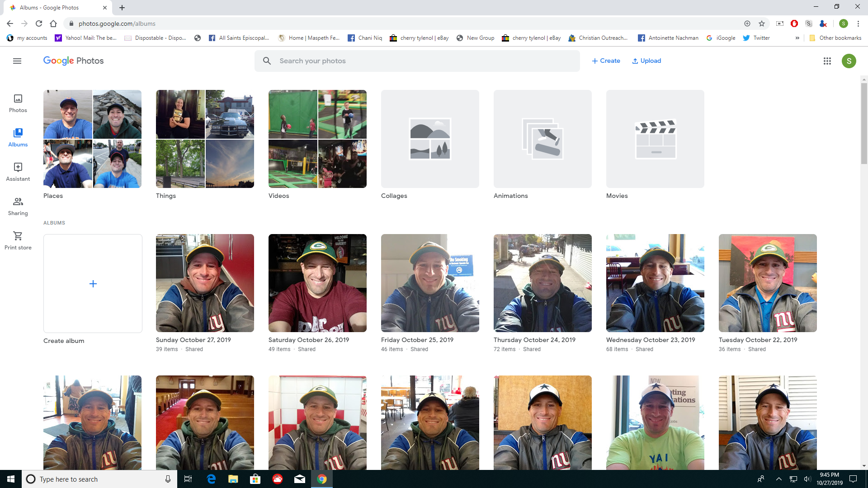Click the Create button
The image size is (868, 488).
[606, 61]
